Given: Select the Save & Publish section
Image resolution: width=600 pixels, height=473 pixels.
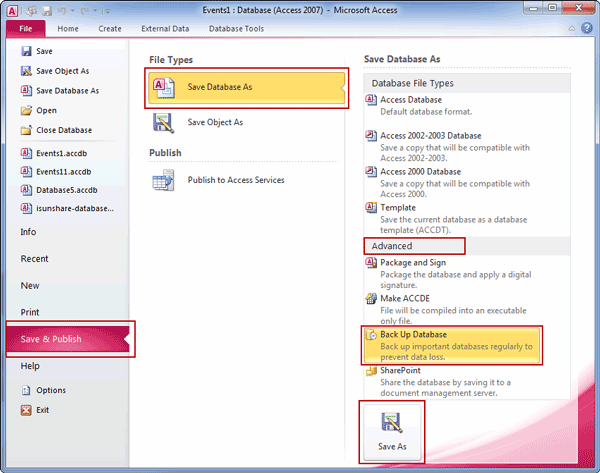Looking at the screenshot, I should tap(68, 339).
